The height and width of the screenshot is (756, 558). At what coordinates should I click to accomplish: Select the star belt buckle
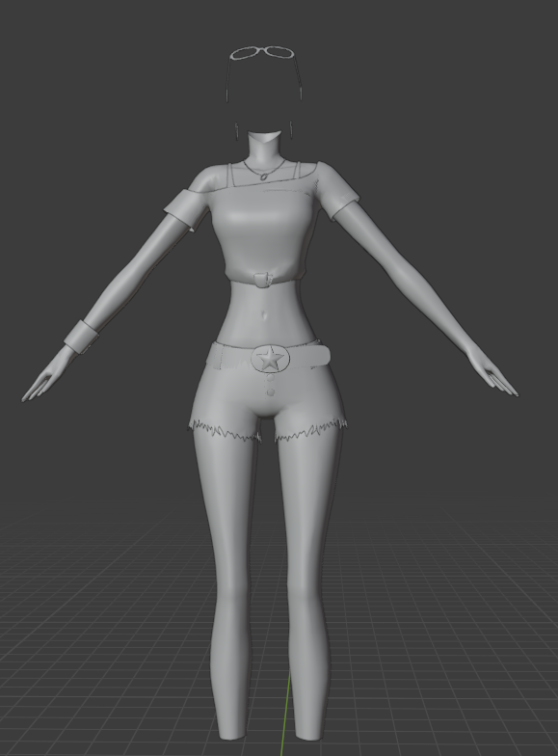click(x=270, y=359)
